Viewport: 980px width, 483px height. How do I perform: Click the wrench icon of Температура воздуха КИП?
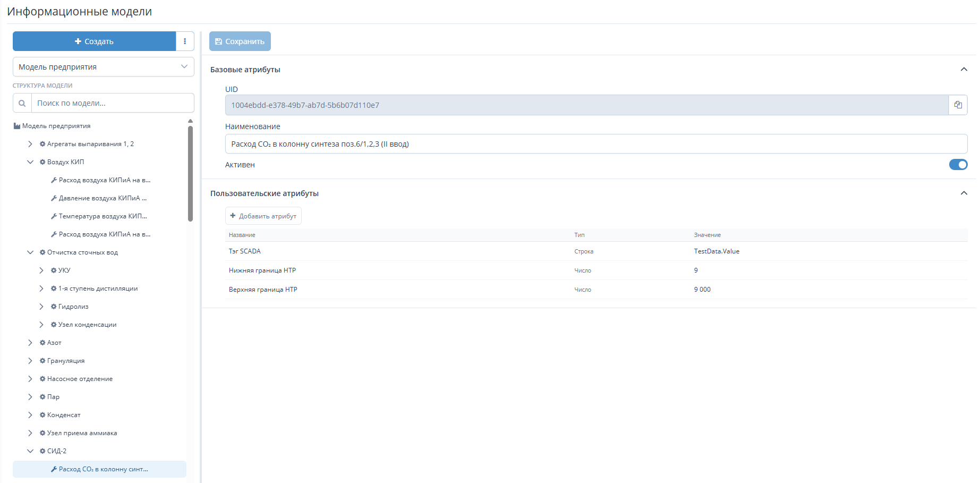pyautogui.click(x=54, y=216)
